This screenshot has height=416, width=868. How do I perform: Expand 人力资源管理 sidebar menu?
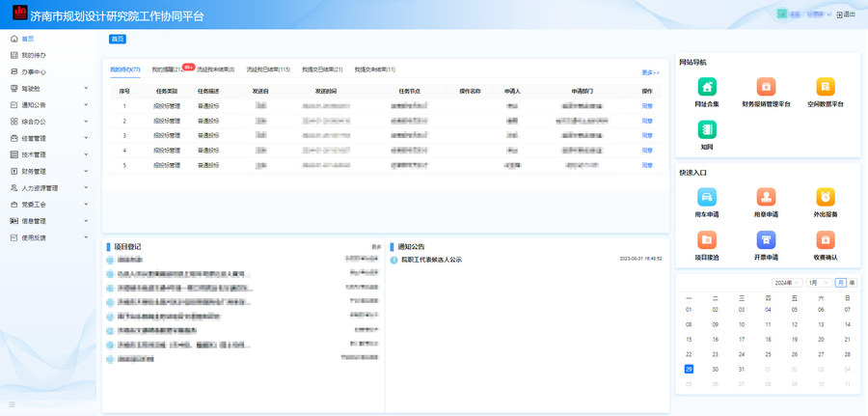pos(48,188)
